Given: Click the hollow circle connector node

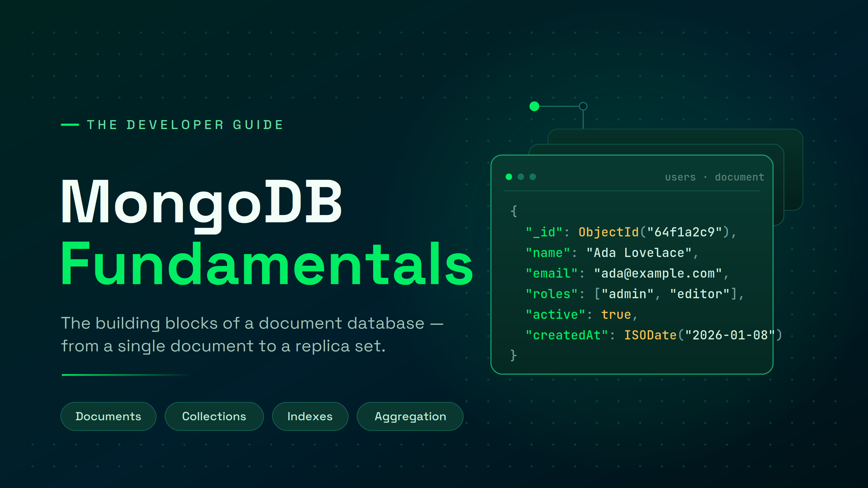Looking at the screenshot, I should [583, 107].
